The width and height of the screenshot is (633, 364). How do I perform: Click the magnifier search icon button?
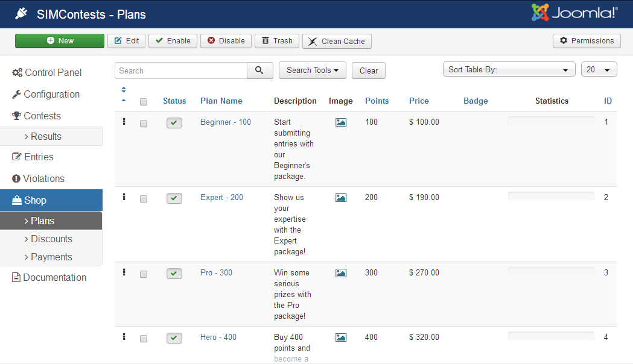tap(259, 71)
